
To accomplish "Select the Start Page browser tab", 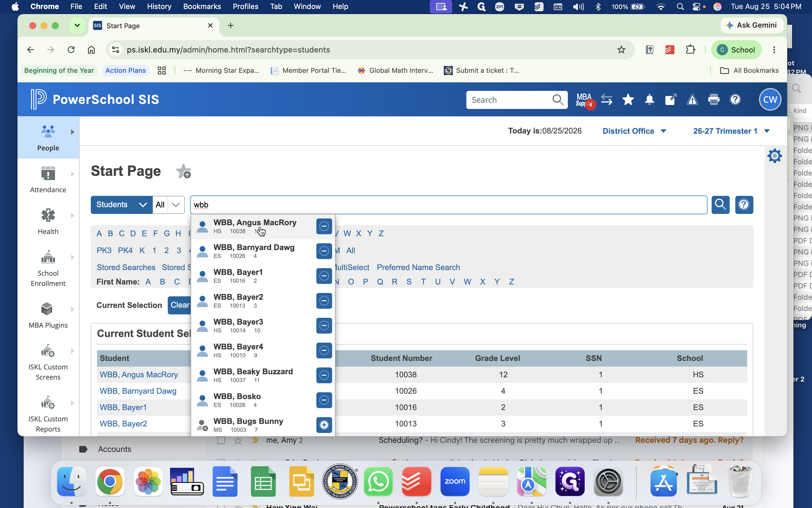I will coord(154,26).
